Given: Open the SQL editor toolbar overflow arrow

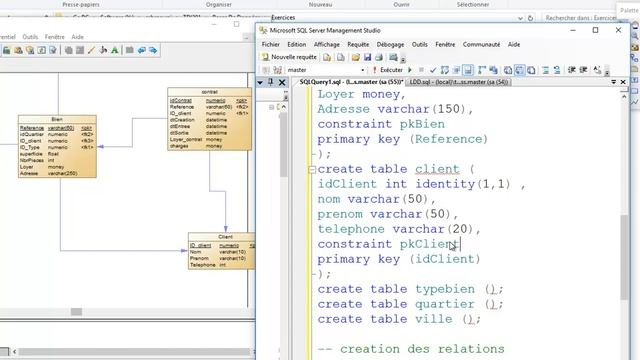Looking at the screenshot, I should (x=607, y=72).
